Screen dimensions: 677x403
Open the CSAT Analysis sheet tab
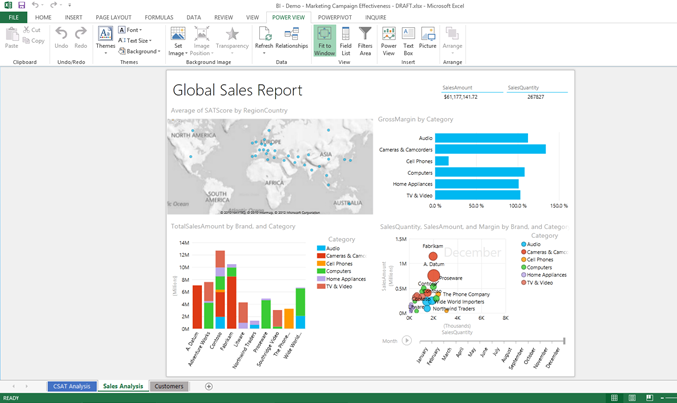(x=72, y=386)
